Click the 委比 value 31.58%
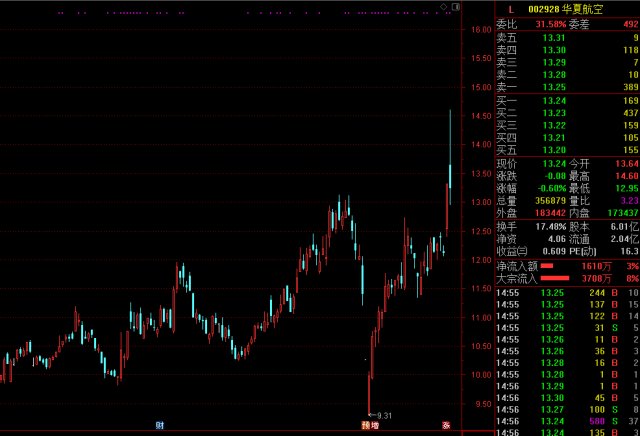This screenshot has width=640, height=436. point(551,24)
